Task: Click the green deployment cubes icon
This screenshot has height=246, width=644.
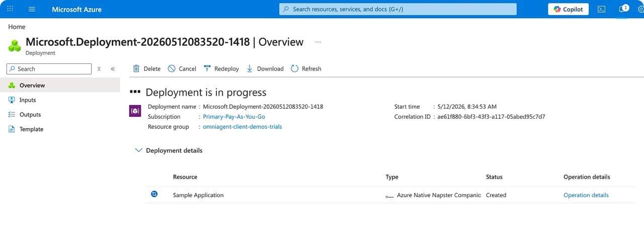Action: click(15, 46)
